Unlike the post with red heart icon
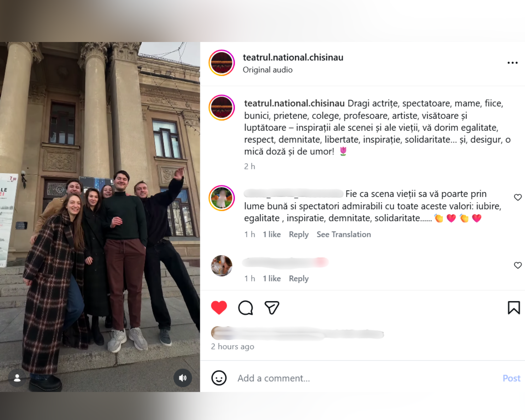525x420 pixels. pyautogui.click(x=219, y=307)
